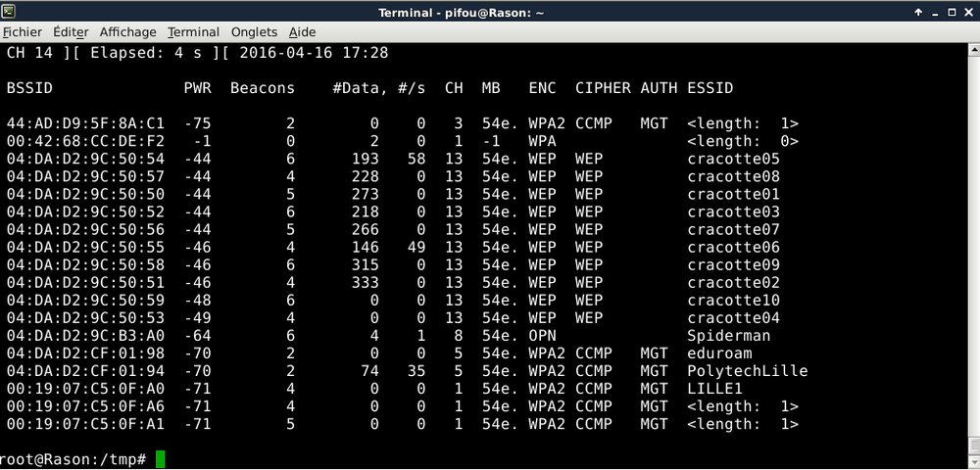Image resolution: width=980 pixels, height=470 pixels.
Task: Open the Onglets menu
Action: pos(254,32)
